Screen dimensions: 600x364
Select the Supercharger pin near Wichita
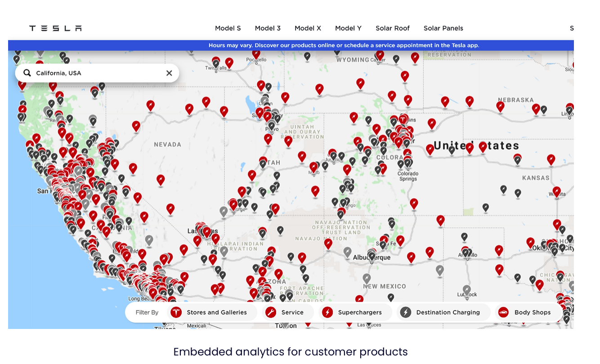[x=557, y=191]
